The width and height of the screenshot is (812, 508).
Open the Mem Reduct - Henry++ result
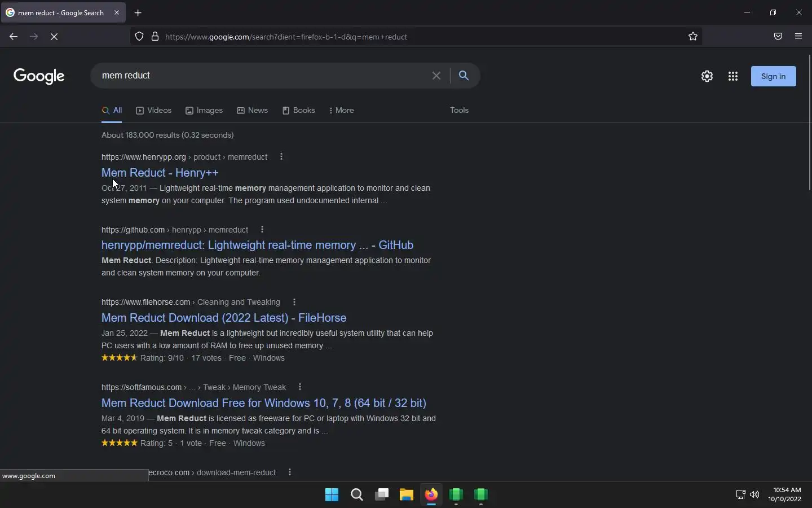pyautogui.click(x=160, y=173)
